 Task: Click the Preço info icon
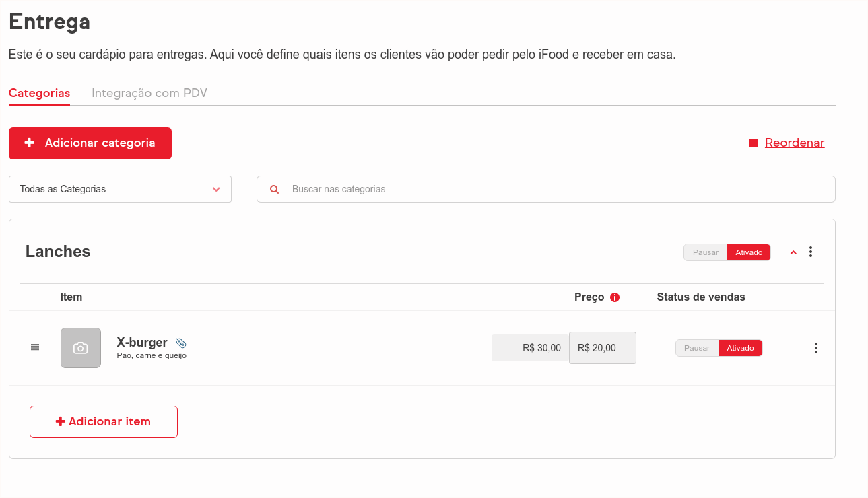(614, 297)
